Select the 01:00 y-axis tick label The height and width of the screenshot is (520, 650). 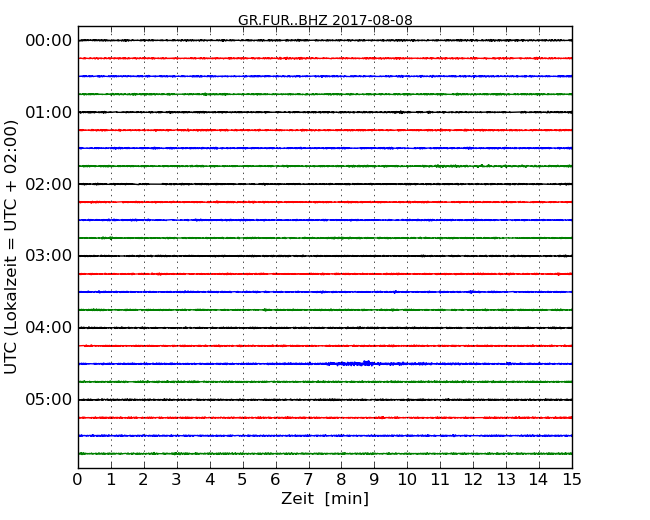pyautogui.click(x=49, y=112)
